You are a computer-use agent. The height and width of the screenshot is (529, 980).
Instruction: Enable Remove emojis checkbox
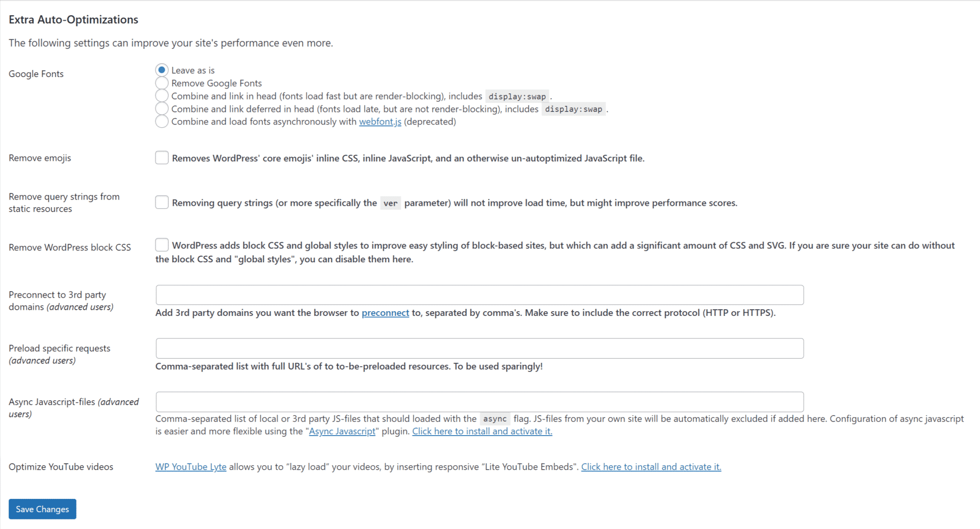click(161, 158)
